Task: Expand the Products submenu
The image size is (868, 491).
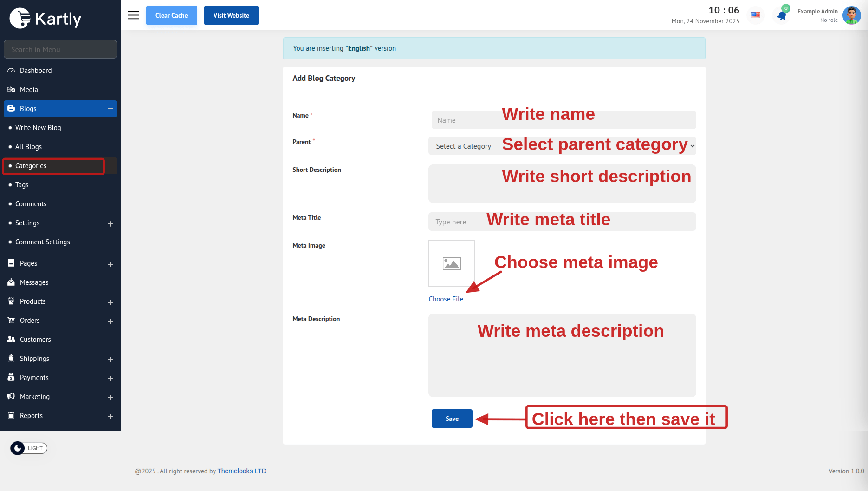Action: pyautogui.click(x=110, y=302)
